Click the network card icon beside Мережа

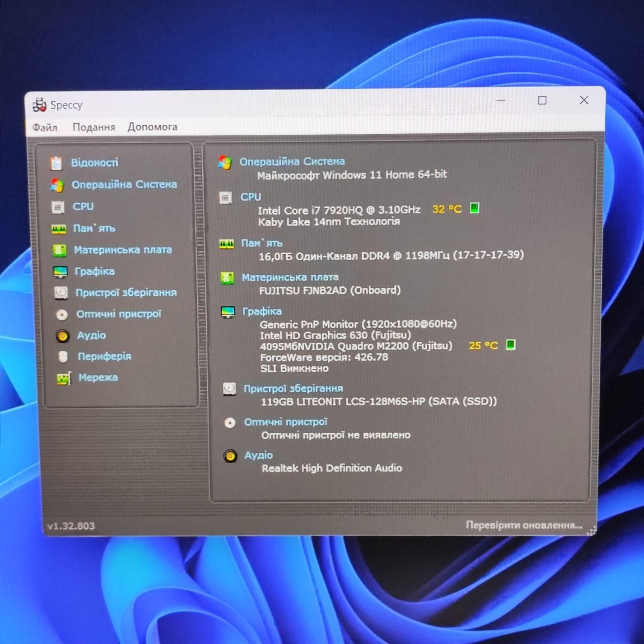click(x=64, y=378)
